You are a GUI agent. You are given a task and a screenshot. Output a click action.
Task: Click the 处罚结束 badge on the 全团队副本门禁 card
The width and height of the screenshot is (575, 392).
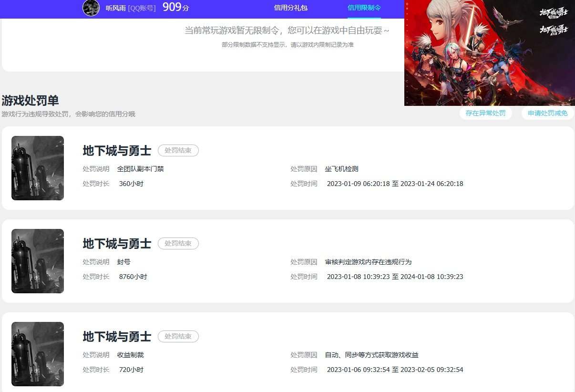(178, 150)
